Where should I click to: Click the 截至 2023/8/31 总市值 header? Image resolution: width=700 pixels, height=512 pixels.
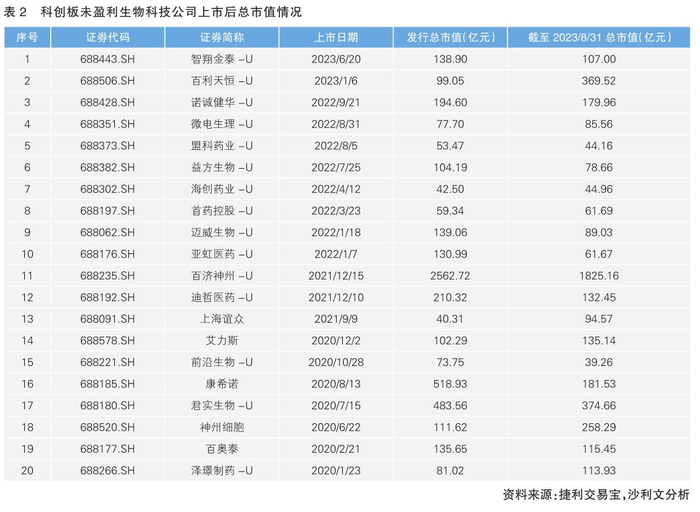tap(599, 37)
